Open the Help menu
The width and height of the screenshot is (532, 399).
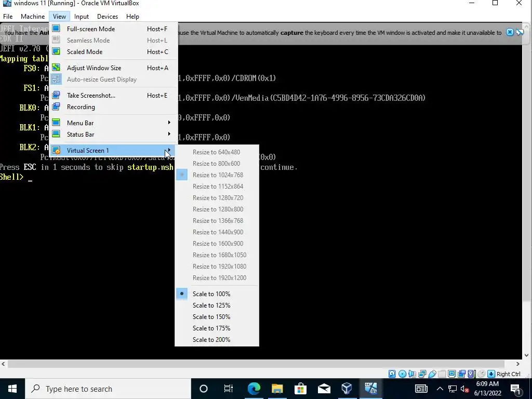[132, 16]
